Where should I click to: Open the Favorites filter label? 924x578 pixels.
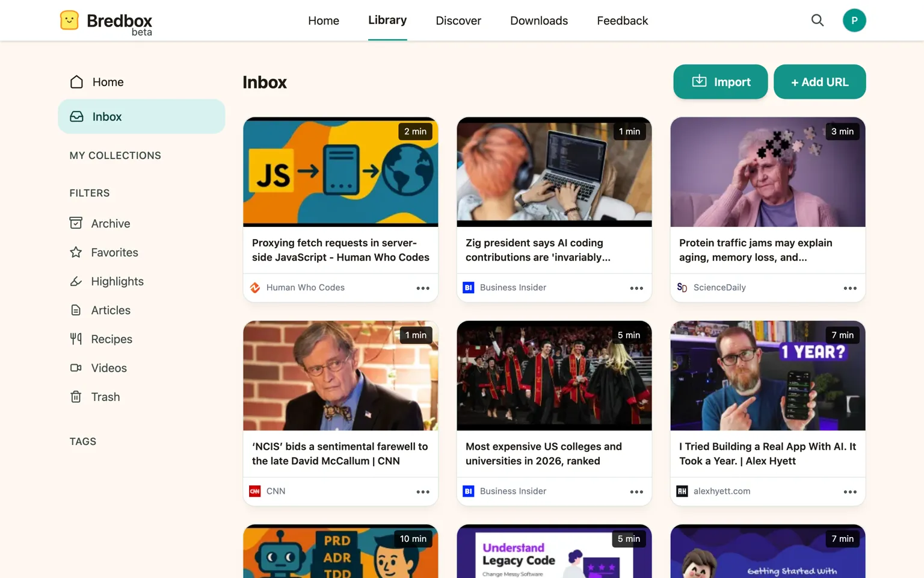pos(115,252)
